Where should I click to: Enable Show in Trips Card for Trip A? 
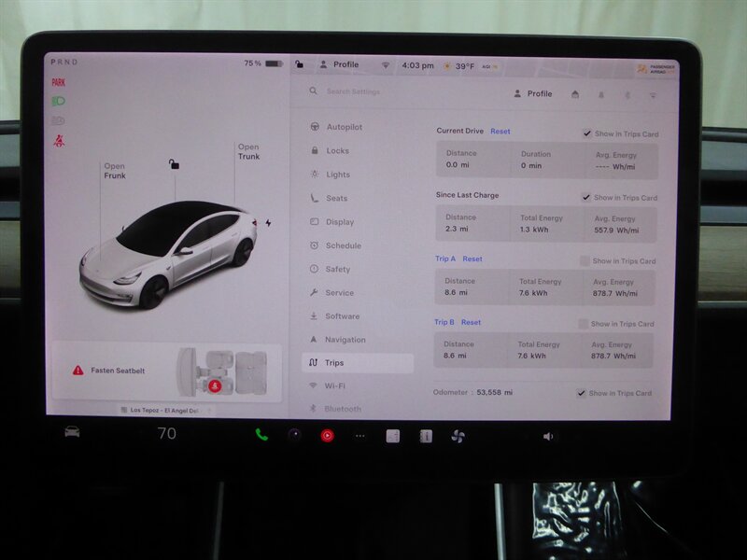[586, 259]
